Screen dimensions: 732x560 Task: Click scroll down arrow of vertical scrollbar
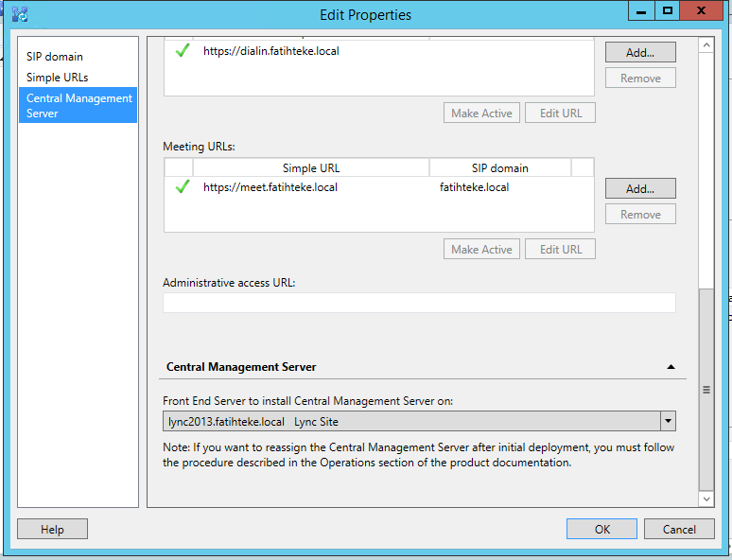pos(706,499)
